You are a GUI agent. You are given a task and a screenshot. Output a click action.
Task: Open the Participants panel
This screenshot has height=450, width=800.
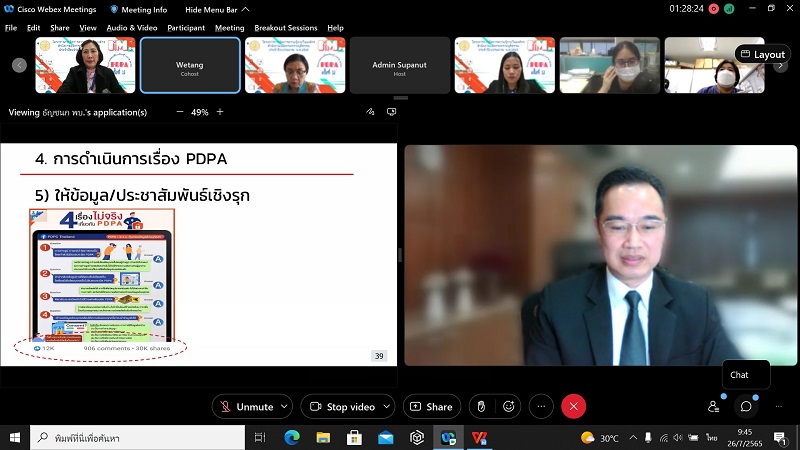pyautogui.click(x=714, y=407)
